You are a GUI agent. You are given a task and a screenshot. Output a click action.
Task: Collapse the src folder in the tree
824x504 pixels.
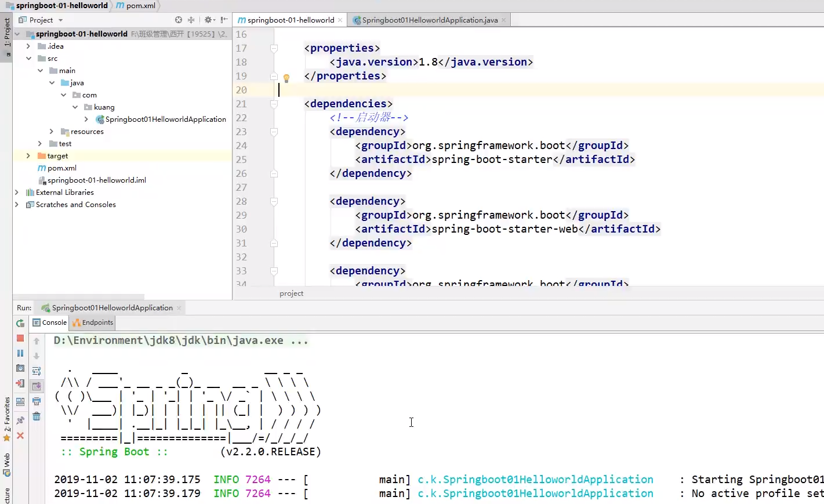click(28, 59)
